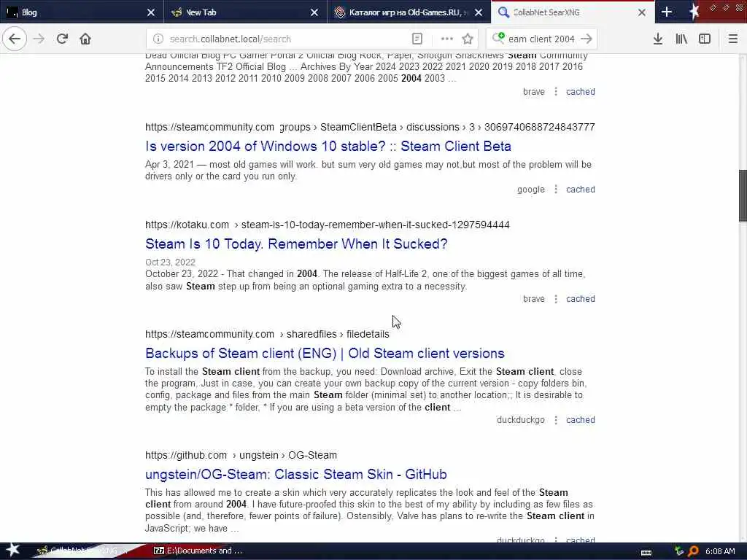The width and height of the screenshot is (747, 560).
Task: Click the forward navigation arrow
Action: [39, 39]
